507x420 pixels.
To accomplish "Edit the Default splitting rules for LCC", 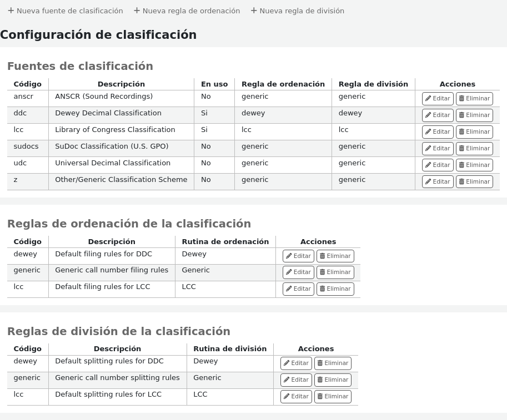I will coord(296,396).
